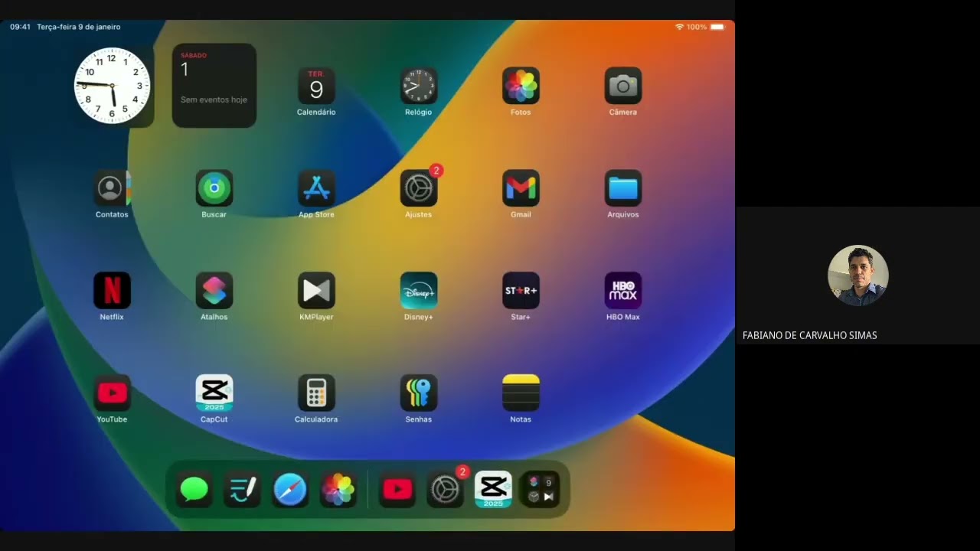Open the Notas app
Screen dimensions: 980x551
(521, 393)
